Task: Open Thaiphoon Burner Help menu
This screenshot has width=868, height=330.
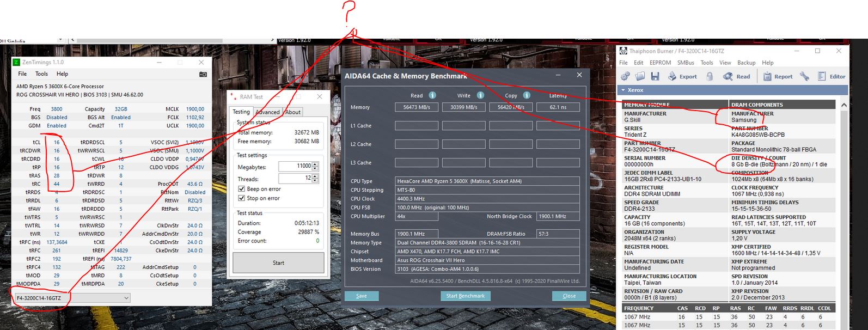Action: coord(768,63)
